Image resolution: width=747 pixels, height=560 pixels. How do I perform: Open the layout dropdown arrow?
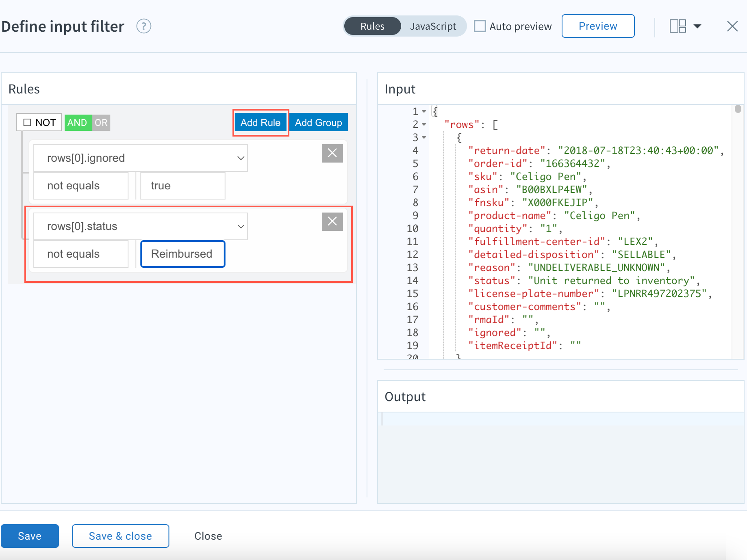coord(697,26)
